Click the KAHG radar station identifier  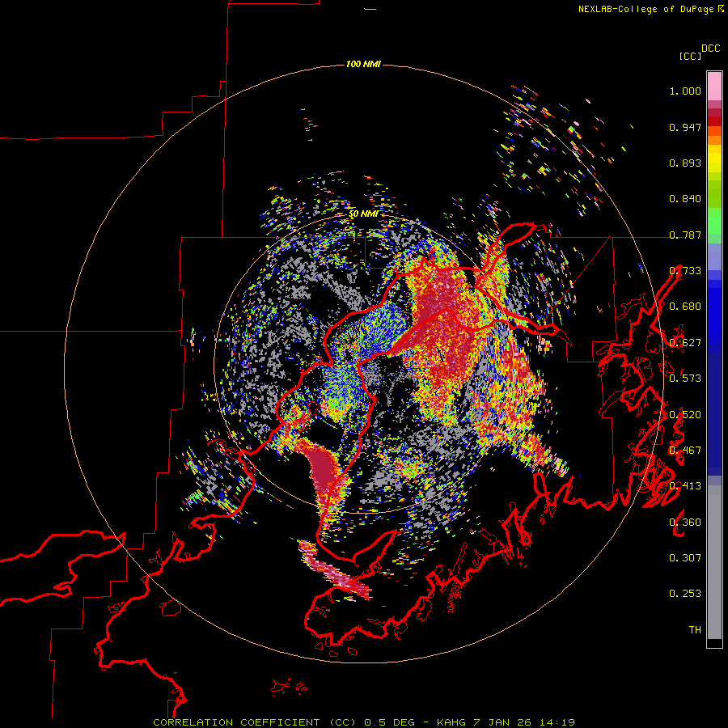click(451, 722)
